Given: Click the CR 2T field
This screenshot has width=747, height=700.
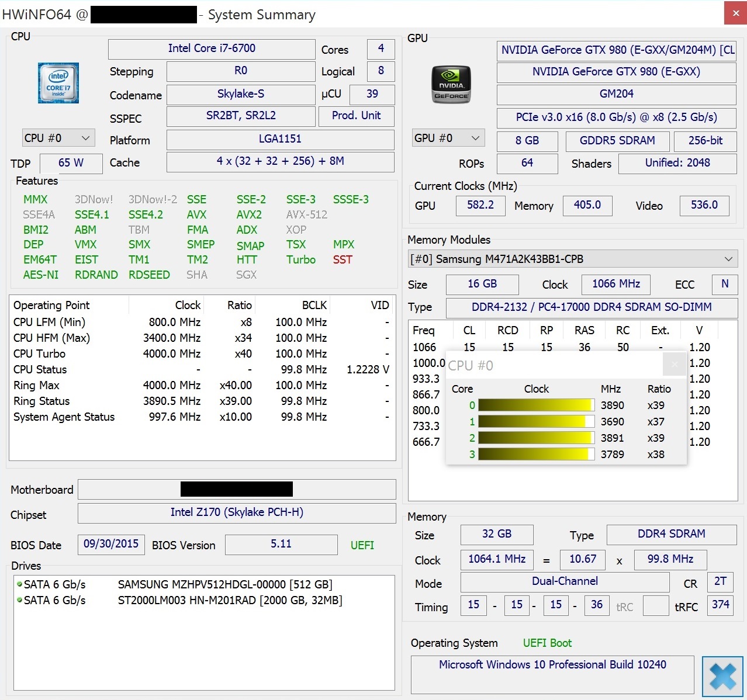Looking at the screenshot, I should pyautogui.click(x=720, y=582).
